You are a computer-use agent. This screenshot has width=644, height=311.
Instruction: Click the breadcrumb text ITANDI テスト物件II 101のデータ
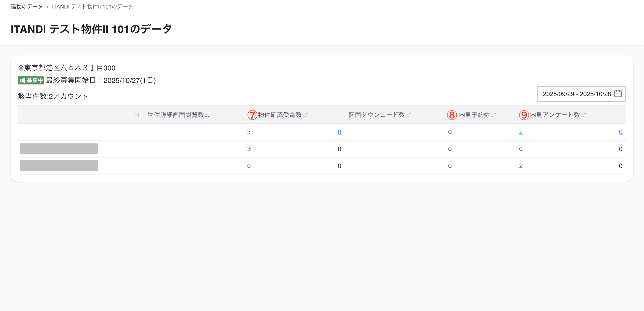93,6
